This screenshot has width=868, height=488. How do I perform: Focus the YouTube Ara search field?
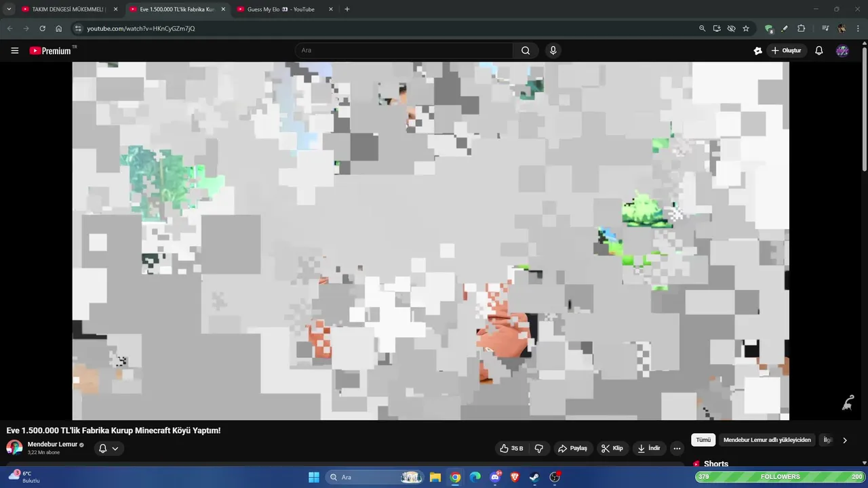[x=404, y=50]
